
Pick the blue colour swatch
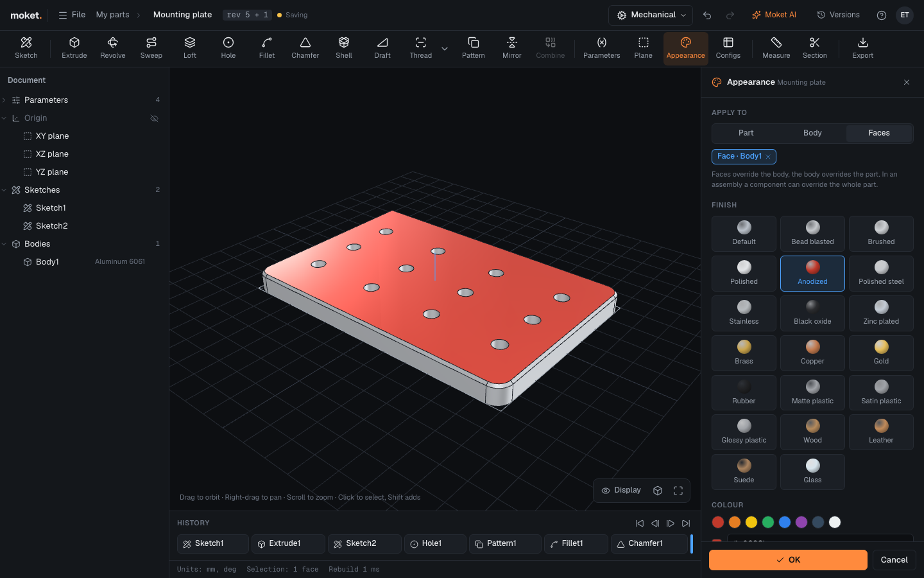[785, 522]
